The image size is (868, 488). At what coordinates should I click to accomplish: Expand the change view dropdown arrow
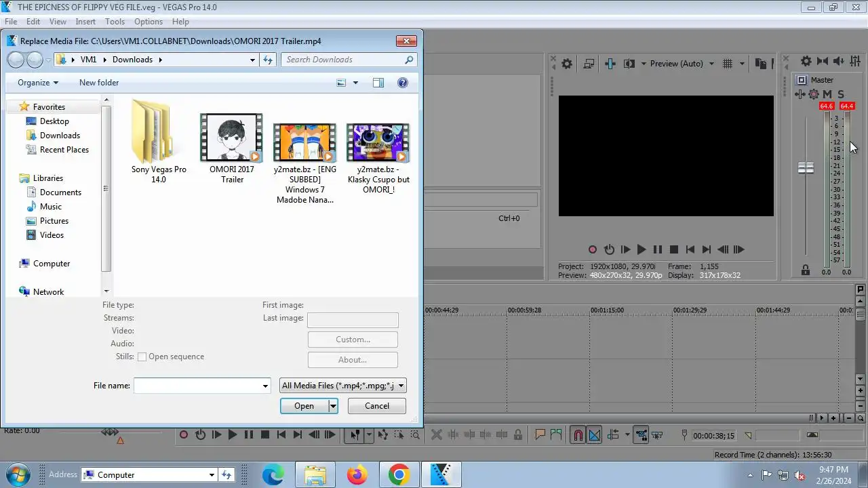coord(355,83)
